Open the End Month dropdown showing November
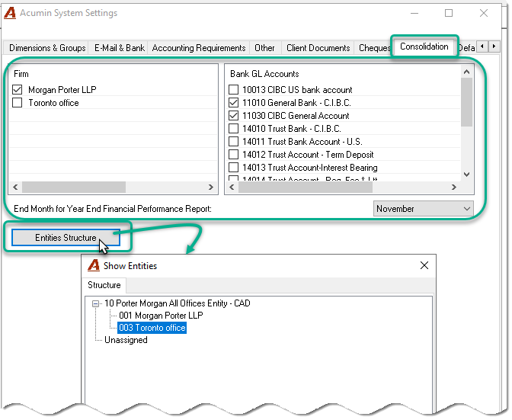Image resolution: width=512 pixels, height=420 pixels. (x=423, y=209)
